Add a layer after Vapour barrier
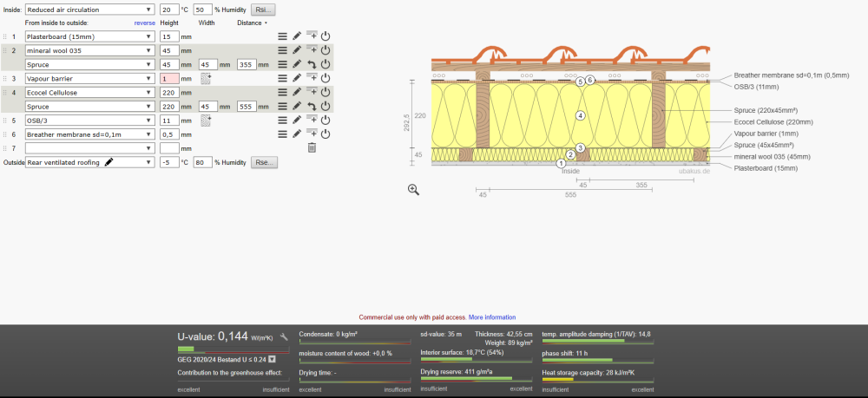The image size is (868, 398). point(312,78)
